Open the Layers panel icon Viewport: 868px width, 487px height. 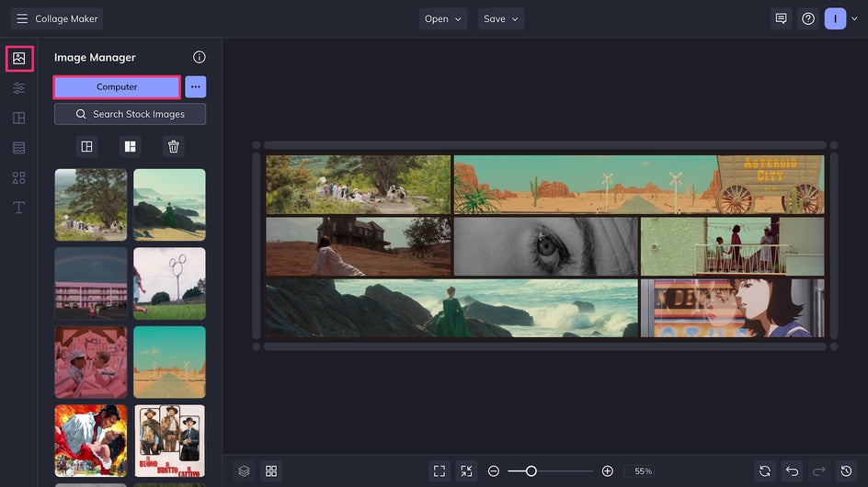pos(244,470)
